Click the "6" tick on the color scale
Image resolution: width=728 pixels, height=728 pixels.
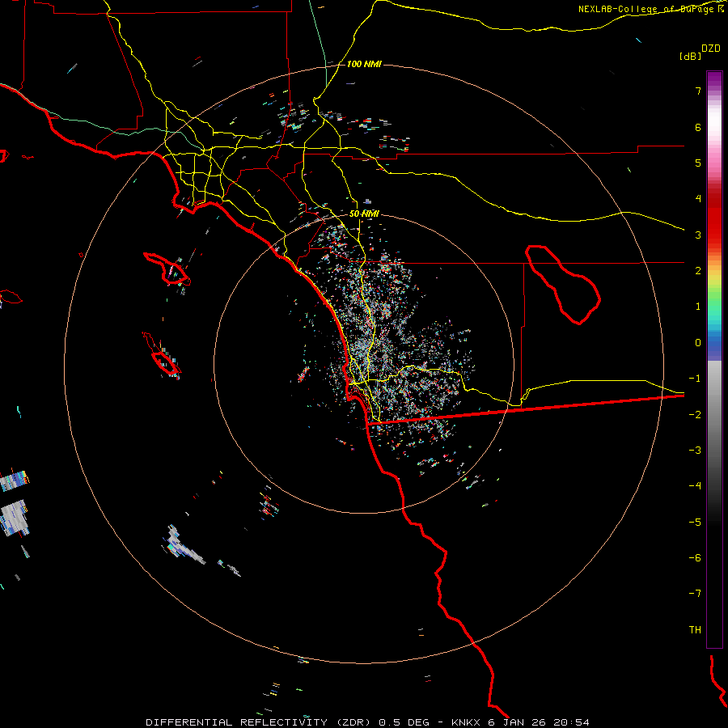698,127
